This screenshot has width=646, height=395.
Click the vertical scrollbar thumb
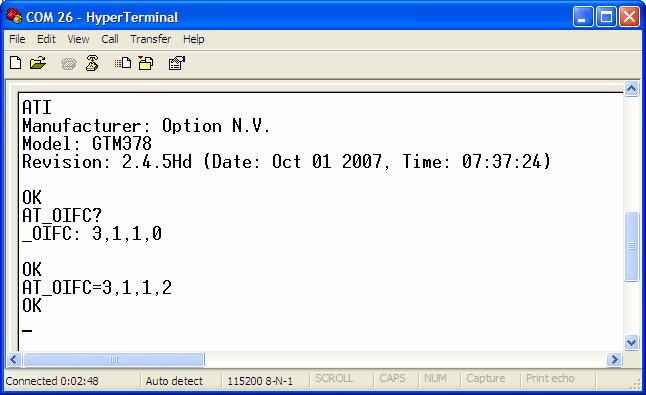pos(631,246)
